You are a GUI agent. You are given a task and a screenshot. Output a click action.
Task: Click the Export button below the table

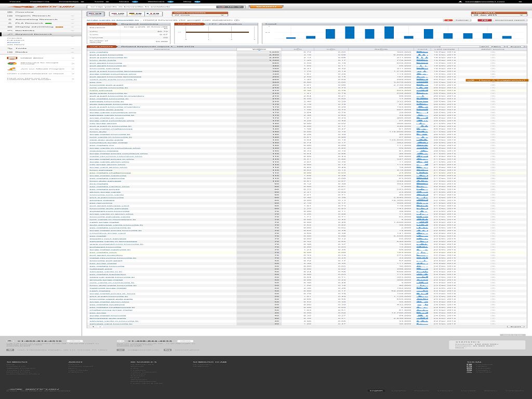[515, 327]
